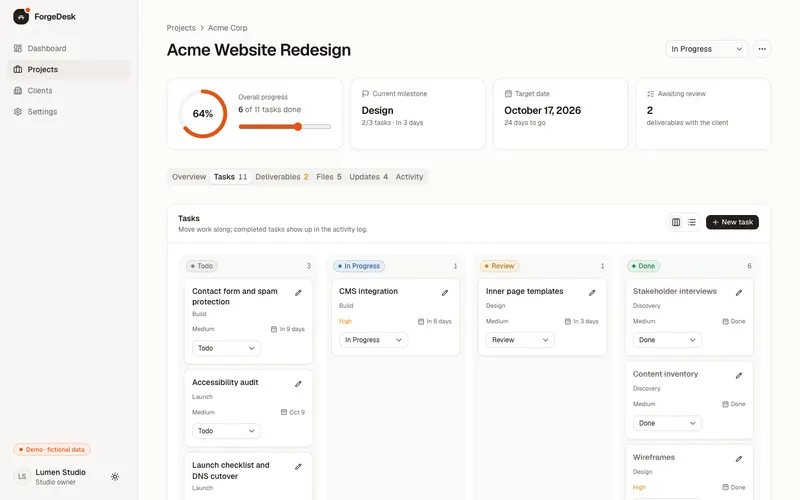Follow the Acme Corp breadcrumb link

point(228,28)
